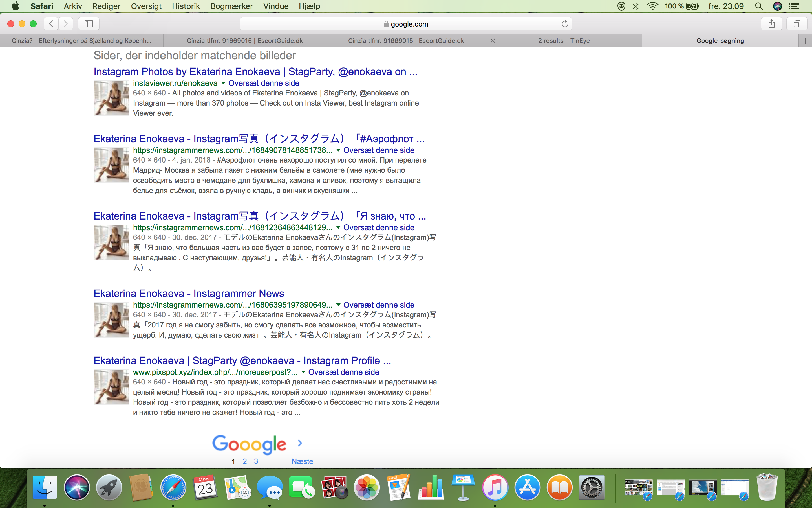The image size is (812, 508).
Task: Open Instagram Photos by Ekaterina Enokaeva result
Action: click(x=255, y=72)
